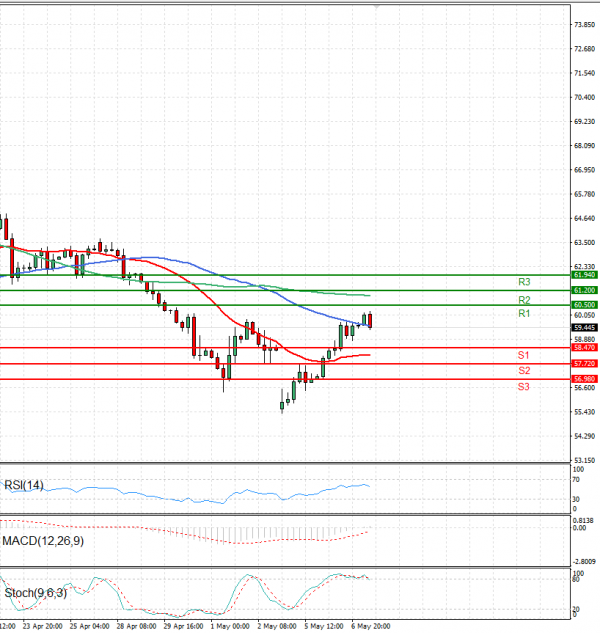Click the 28 Apr 08:00 time label
Viewport: 600px width, 633px height.
[x=136, y=626]
